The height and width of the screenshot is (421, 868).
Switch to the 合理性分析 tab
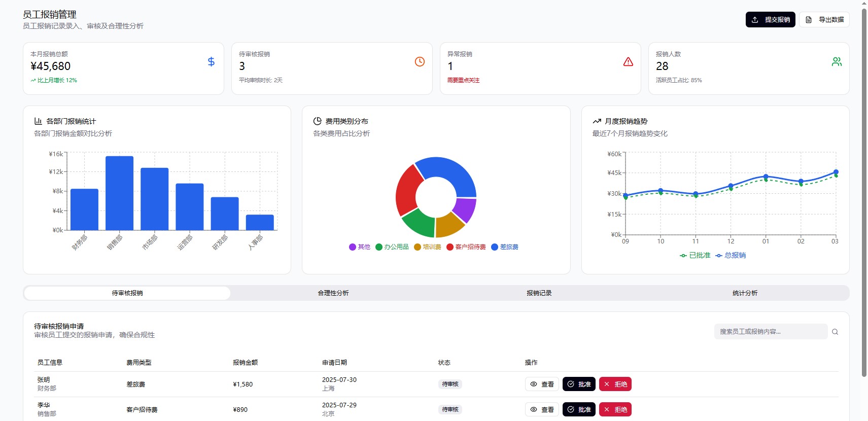[x=333, y=293]
